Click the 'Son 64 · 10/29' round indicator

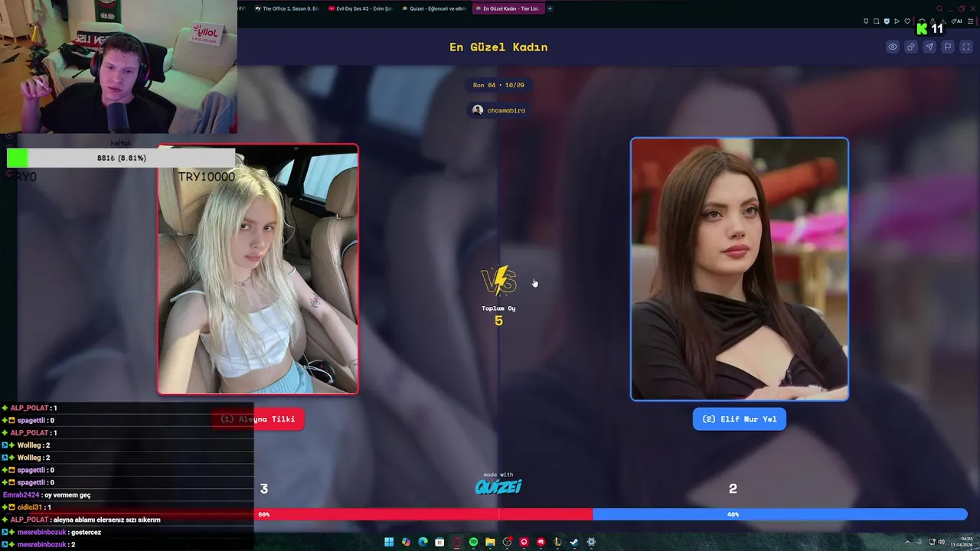click(498, 85)
